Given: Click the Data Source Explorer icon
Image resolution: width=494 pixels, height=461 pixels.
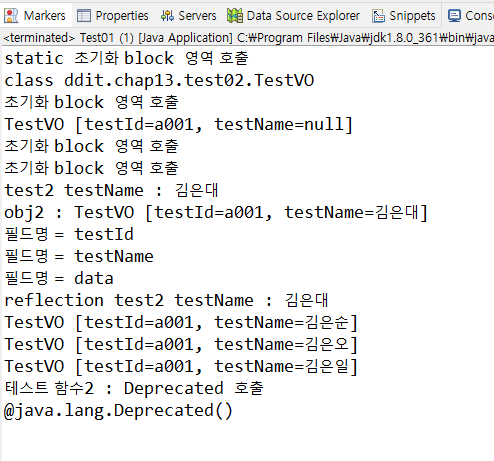Looking at the screenshot, I should 235,16.
